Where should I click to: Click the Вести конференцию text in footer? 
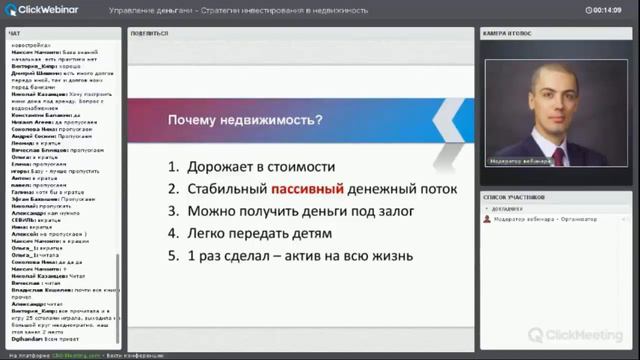(x=135, y=356)
